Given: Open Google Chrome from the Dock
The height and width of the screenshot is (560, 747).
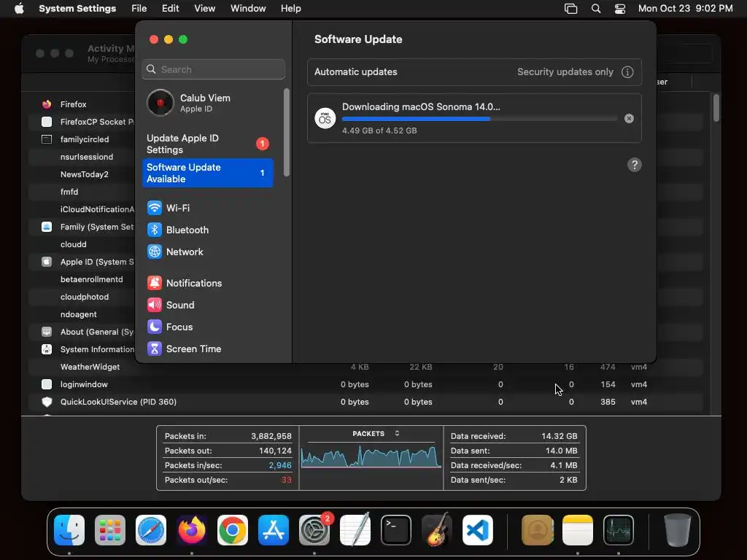Looking at the screenshot, I should pos(233,530).
